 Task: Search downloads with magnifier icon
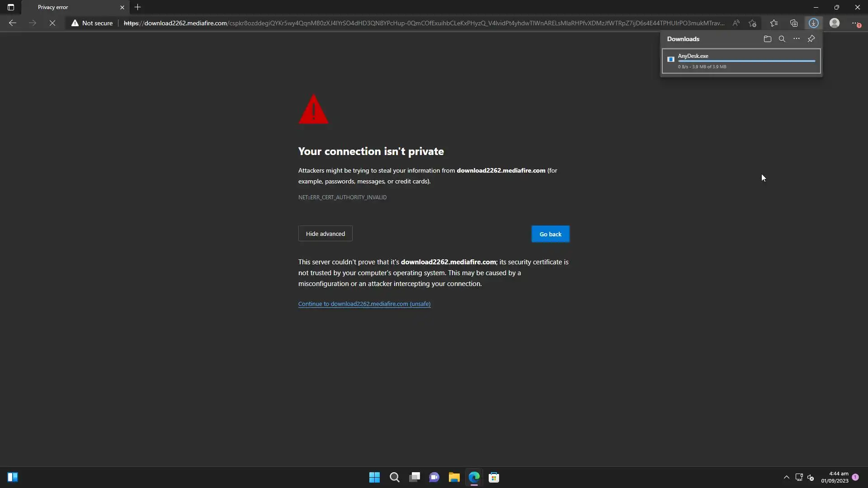(x=782, y=39)
